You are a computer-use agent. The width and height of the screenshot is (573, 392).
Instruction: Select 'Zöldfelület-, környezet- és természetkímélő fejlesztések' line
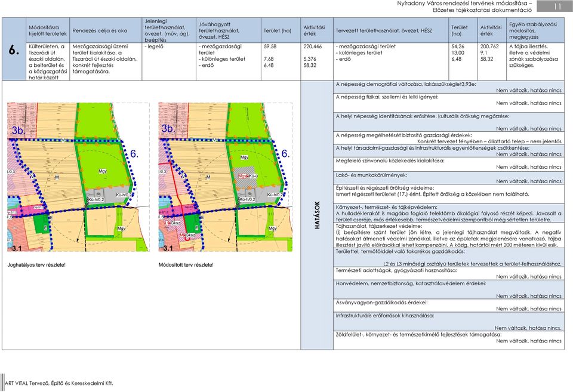419,334
